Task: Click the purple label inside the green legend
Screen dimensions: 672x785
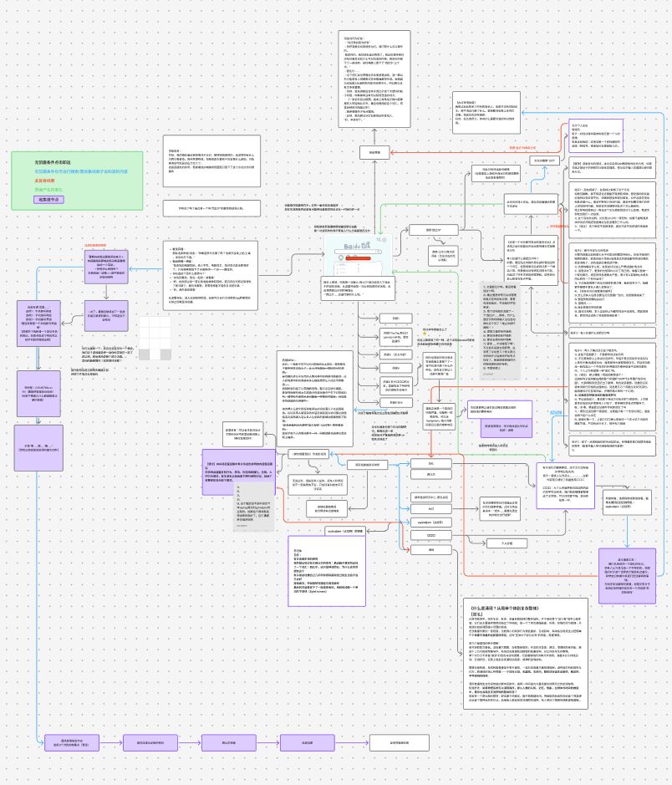Action: (x=48, y=199)
